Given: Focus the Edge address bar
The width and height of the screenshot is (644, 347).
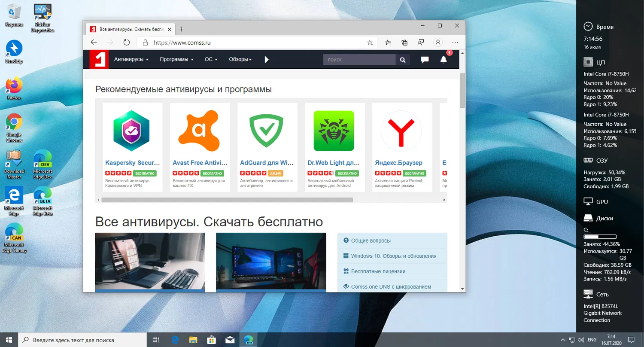Looking at the screenshot, I should coord(257,43).
